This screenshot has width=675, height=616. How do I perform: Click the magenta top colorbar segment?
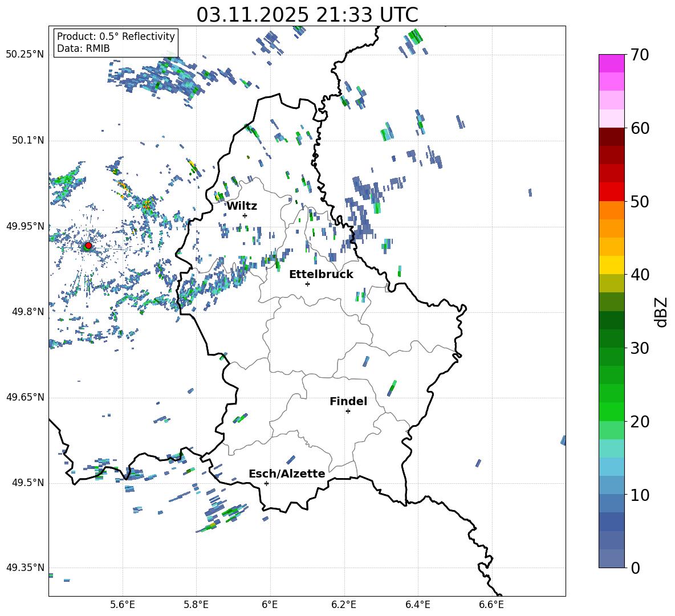click(612, 63)
